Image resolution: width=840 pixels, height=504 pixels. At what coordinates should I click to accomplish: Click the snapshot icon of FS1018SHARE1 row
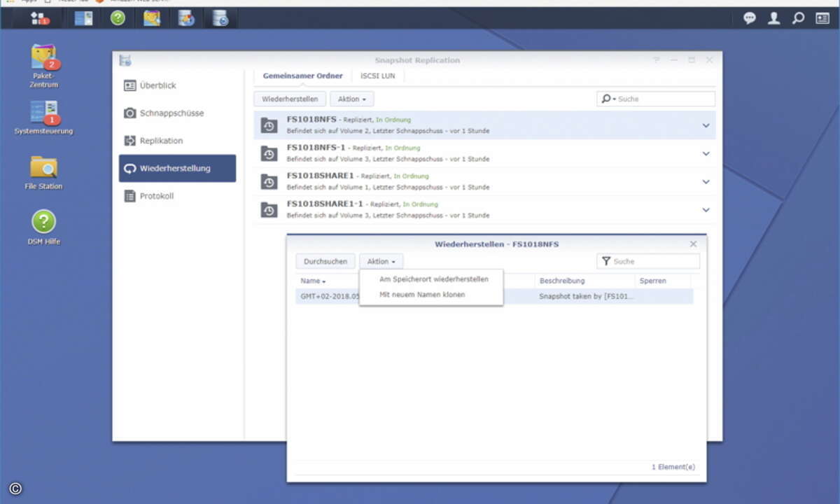[x=269, y=181]
